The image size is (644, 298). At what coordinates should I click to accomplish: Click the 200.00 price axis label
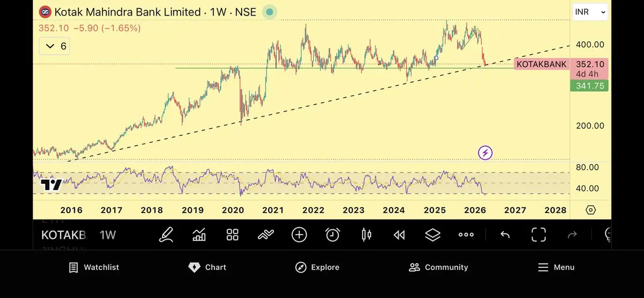pyautogui.click(x=589, y=126)
